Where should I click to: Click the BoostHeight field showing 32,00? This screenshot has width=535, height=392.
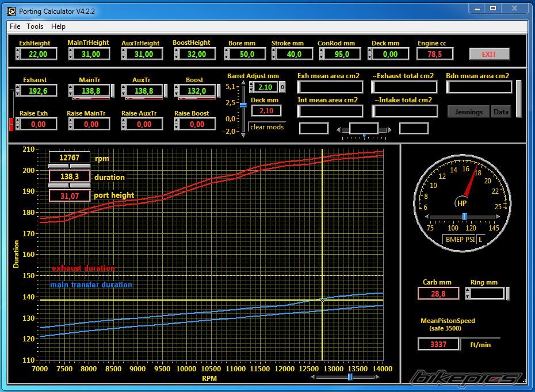tap(197, 54)
